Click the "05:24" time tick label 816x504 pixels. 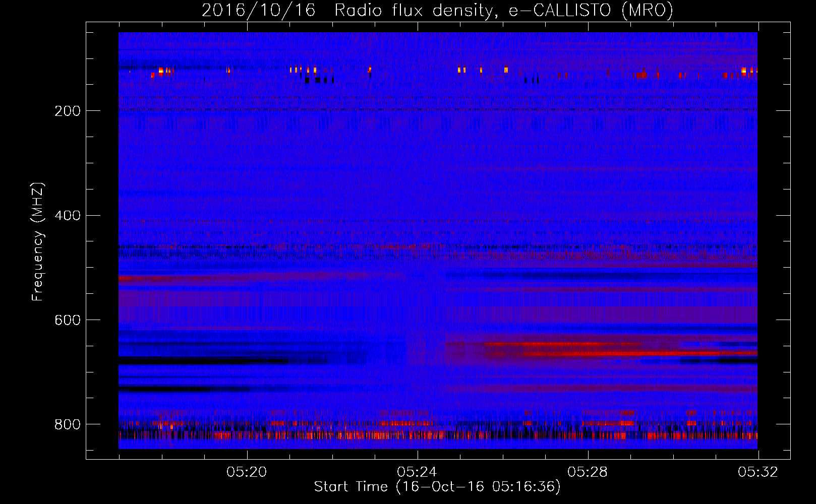click(x=417, y=472)
